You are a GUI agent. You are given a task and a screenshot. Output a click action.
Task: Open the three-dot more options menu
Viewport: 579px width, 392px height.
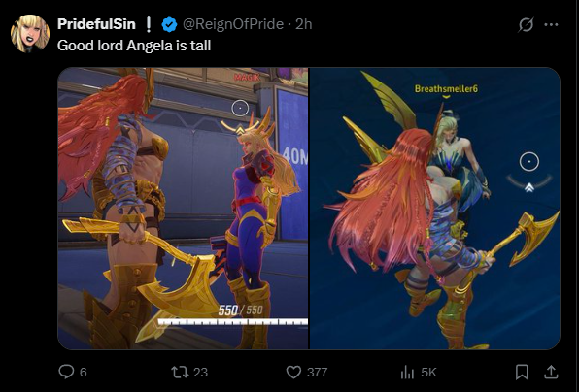[551, 24]
